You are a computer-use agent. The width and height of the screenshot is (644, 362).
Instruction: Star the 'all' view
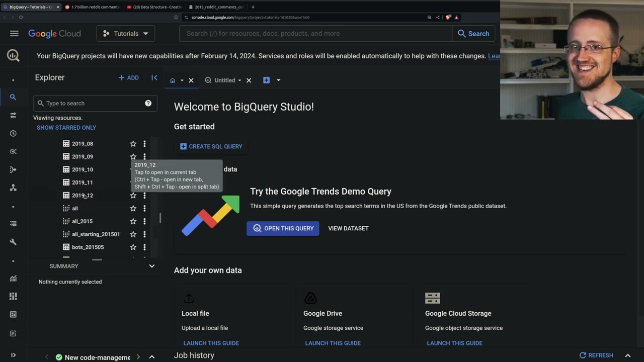click(x=133, y=208)
